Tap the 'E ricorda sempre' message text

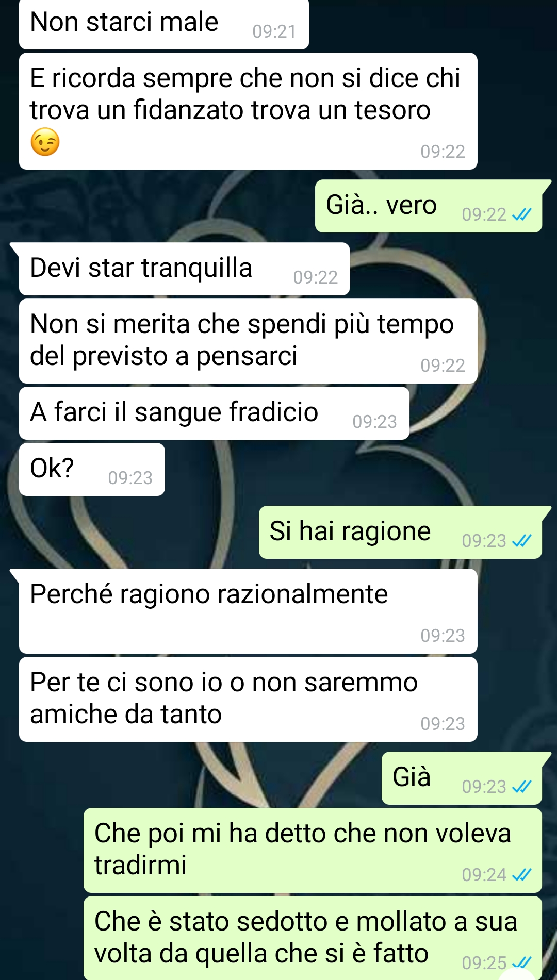[245, 94]
